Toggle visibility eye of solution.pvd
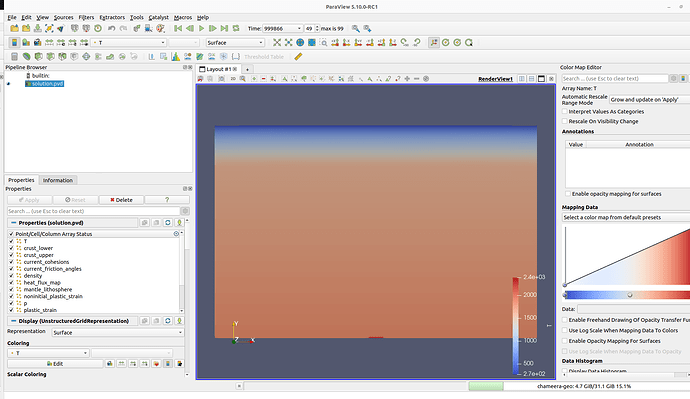The width and height of the screenshot is (690, 399). 8,84
